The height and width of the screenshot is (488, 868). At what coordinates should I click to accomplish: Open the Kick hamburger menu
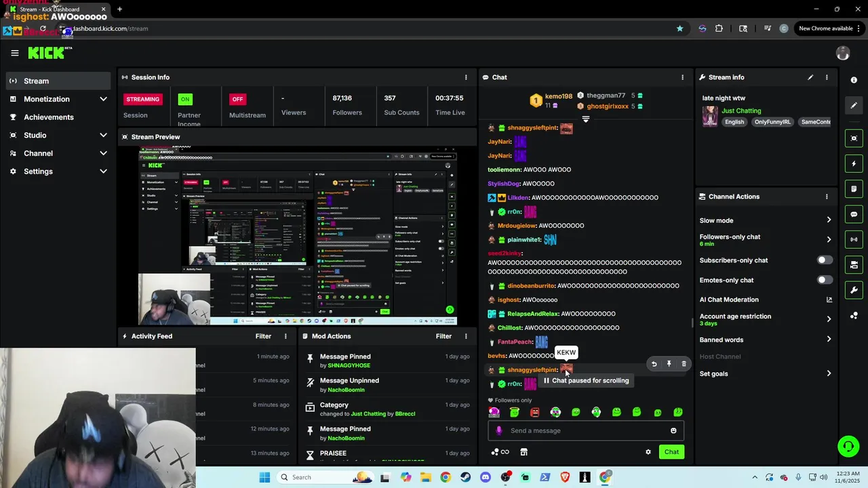click(x=15, y=53)
